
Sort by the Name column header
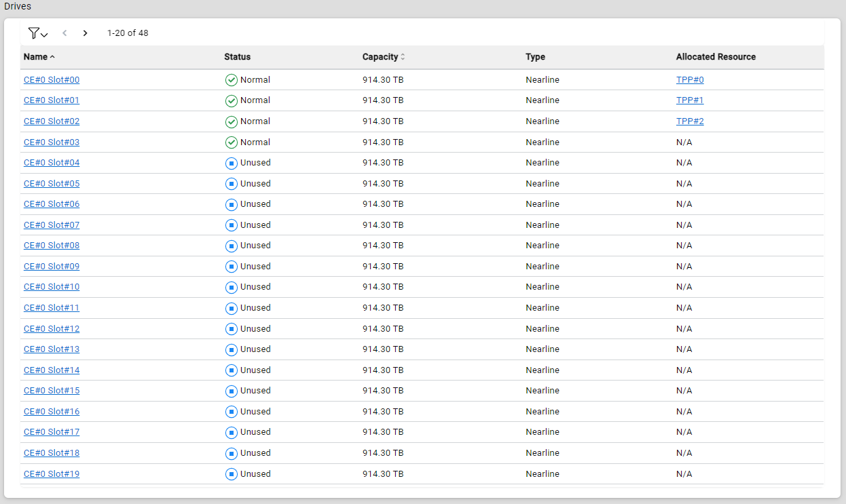pyautogui.click(x=37, y=57)
